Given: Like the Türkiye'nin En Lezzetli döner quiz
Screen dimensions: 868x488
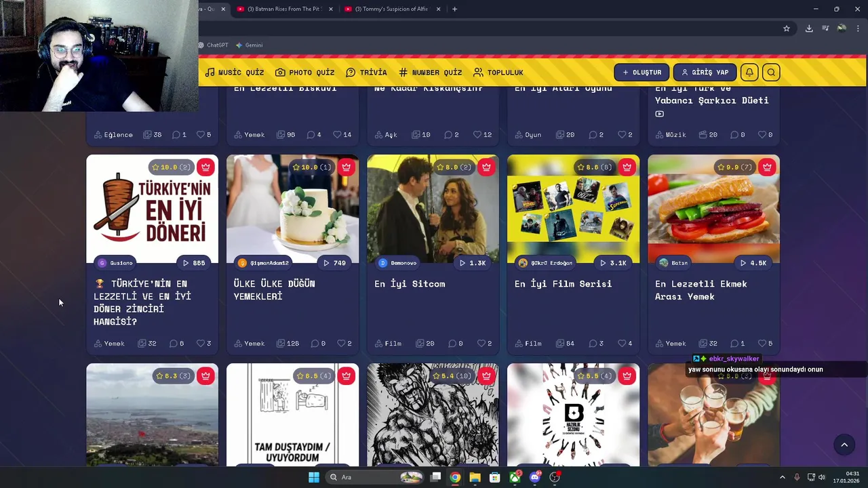Looking at the screenshot, I should [203, 344].
